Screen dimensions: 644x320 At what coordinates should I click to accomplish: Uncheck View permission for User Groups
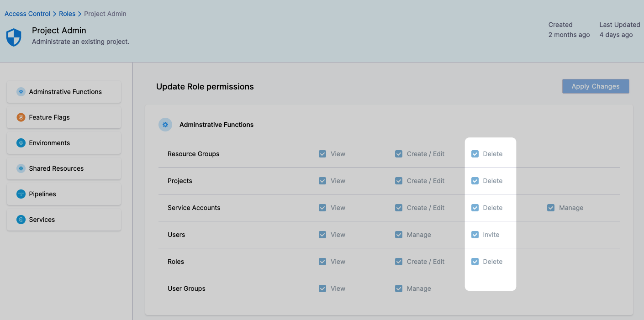pyautogui.click(x=322, y=289)
